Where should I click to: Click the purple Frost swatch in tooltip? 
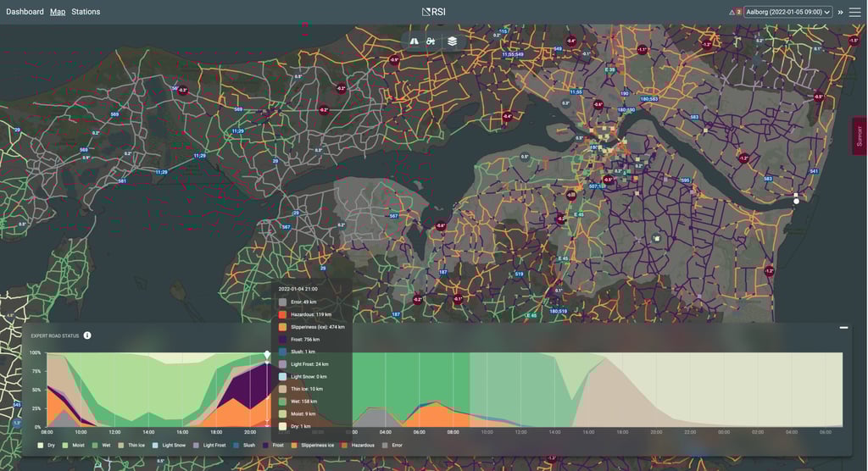pos(282,340)
